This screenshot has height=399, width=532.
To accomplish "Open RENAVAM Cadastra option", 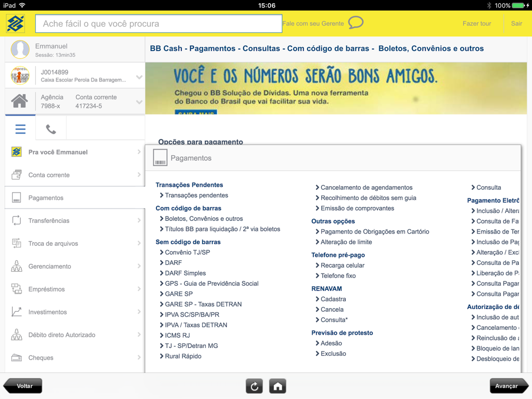I will click(x=334, y=299).
